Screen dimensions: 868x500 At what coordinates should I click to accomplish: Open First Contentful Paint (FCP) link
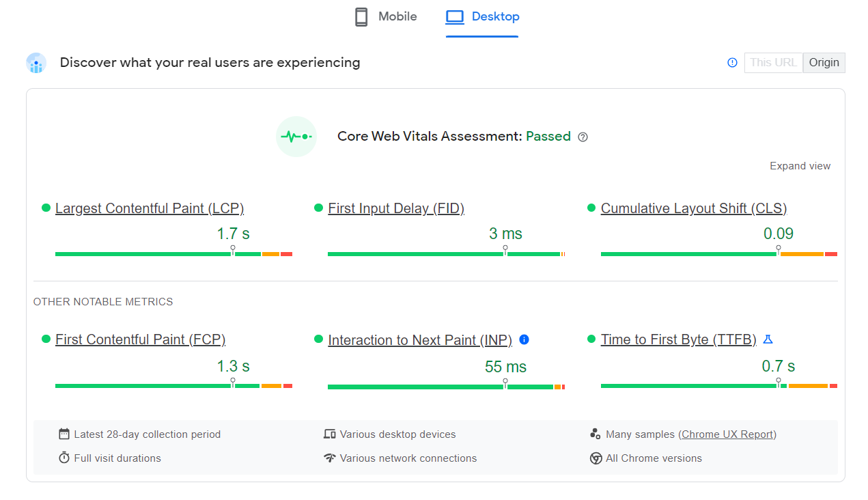point(140,339)
